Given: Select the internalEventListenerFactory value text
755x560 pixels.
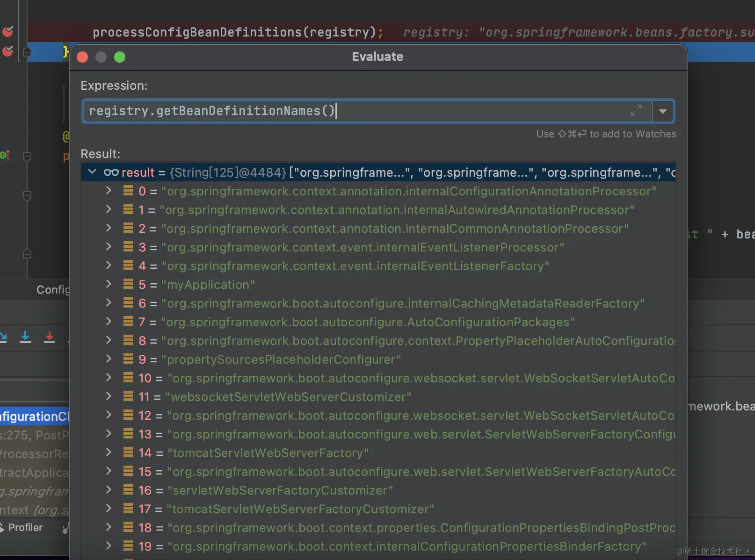Looking at the screenshot, I should pyautogui.click(x=355, y=266).
